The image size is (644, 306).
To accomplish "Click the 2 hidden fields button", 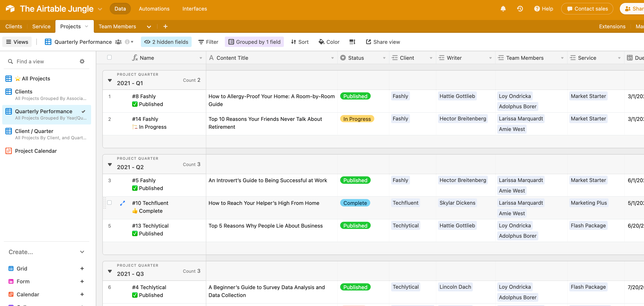I will click(166, 42).
